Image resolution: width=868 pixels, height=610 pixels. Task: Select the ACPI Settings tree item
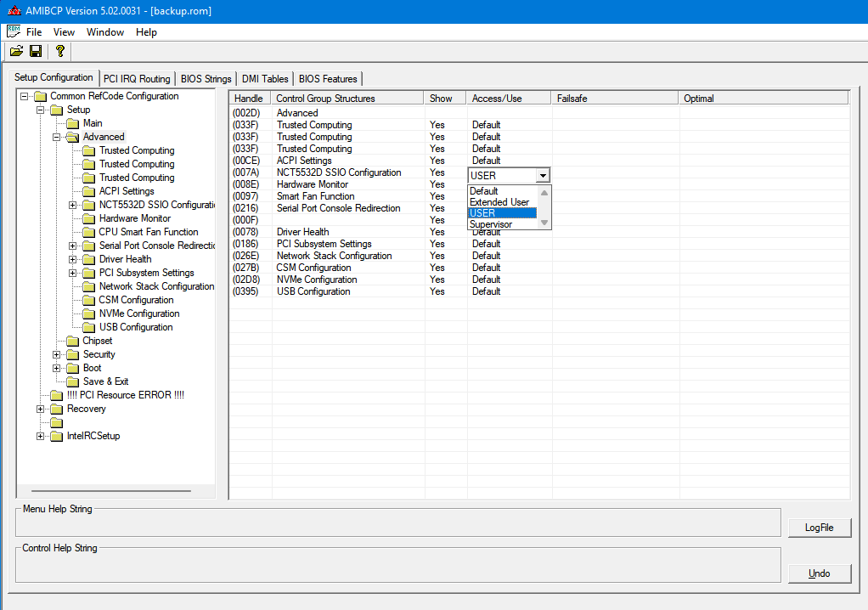127,191
